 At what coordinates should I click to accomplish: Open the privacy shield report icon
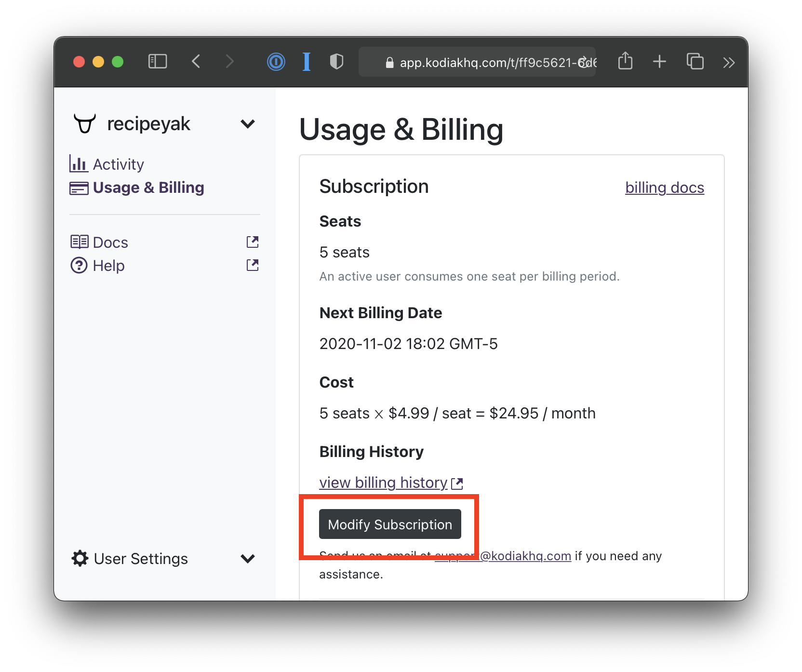(x=336, y=62)
